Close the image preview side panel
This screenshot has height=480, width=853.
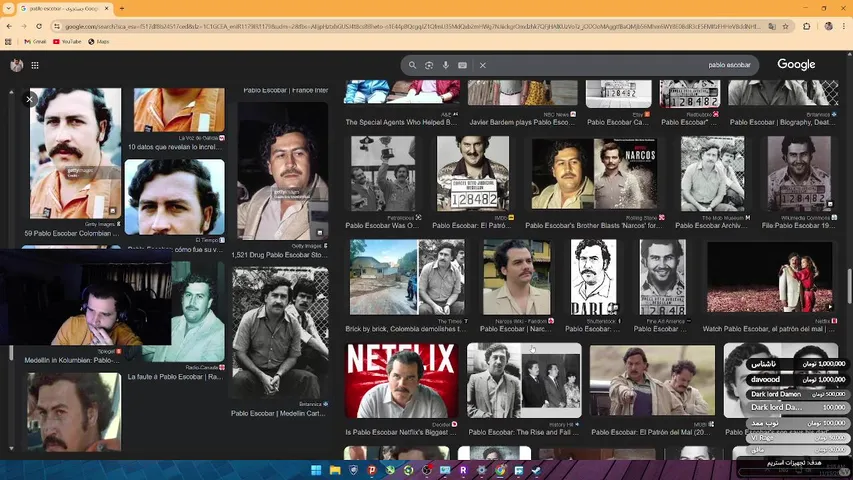(x=29, y=99)
